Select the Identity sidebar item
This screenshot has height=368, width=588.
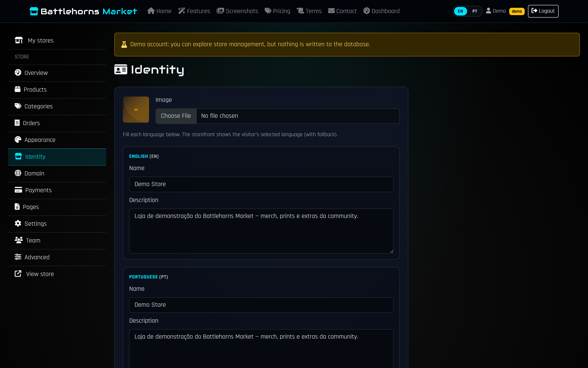click(x=57, y=157)
